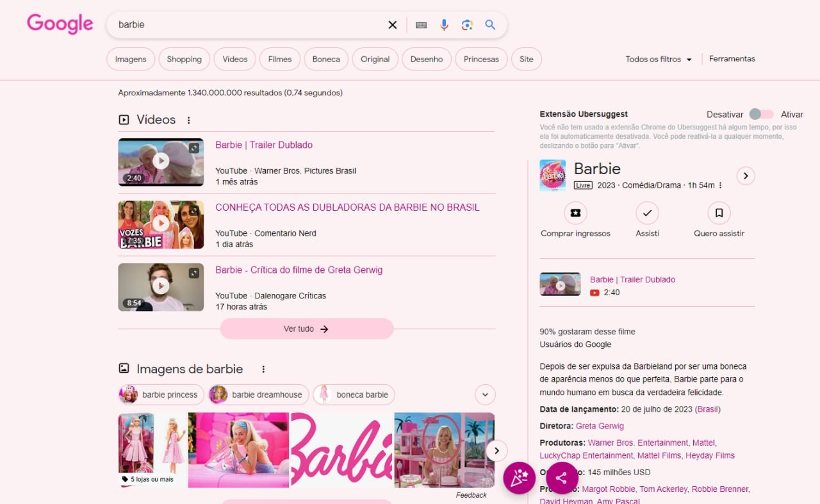Click the Vídeos section heading

coord(156,120)
